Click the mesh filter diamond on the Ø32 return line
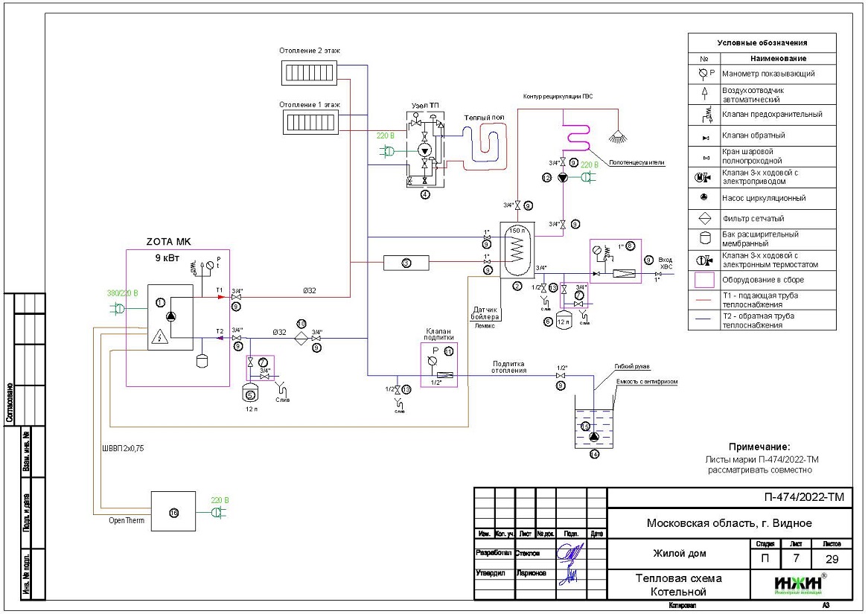868x614 pixels. click(x=301, y=337)
